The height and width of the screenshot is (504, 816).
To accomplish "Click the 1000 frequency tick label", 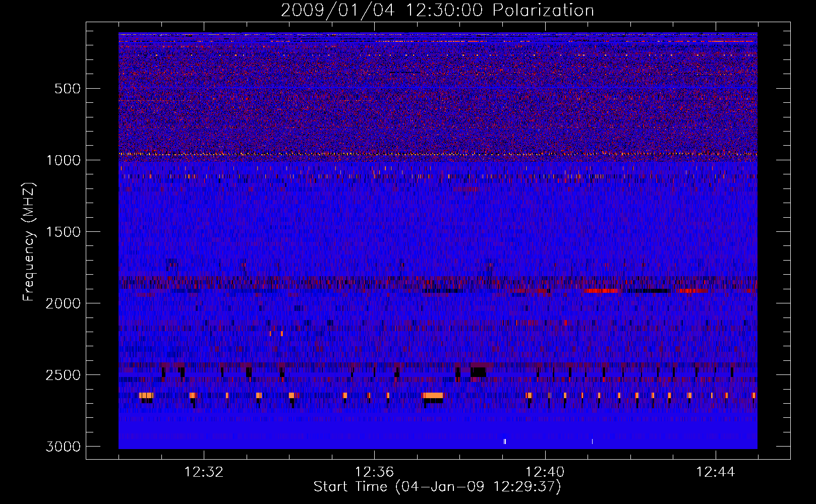I will coord(63,160).
